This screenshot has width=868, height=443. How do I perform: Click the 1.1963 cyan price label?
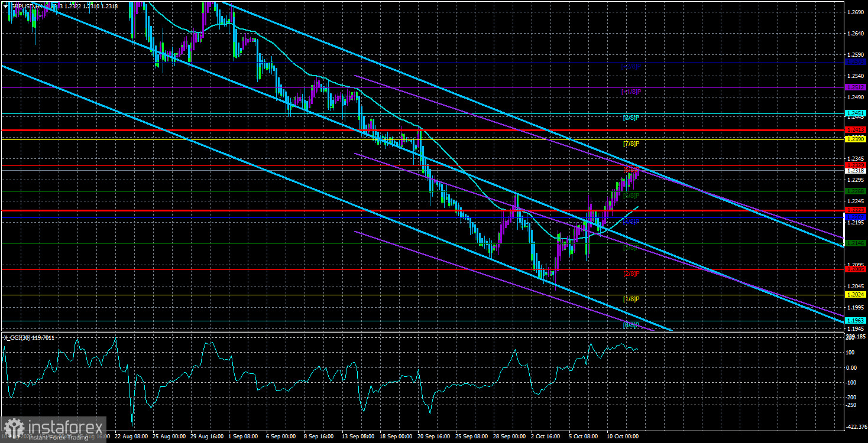(856, 320)
